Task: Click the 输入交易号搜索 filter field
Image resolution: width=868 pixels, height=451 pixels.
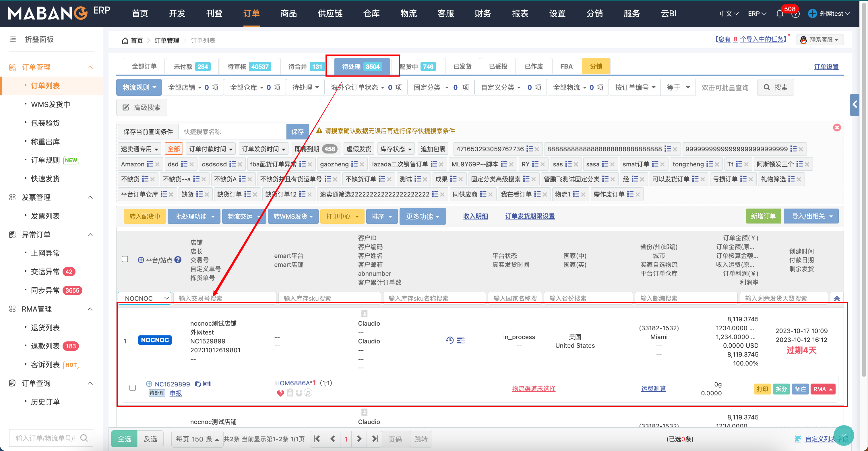Action: point(225,298)
